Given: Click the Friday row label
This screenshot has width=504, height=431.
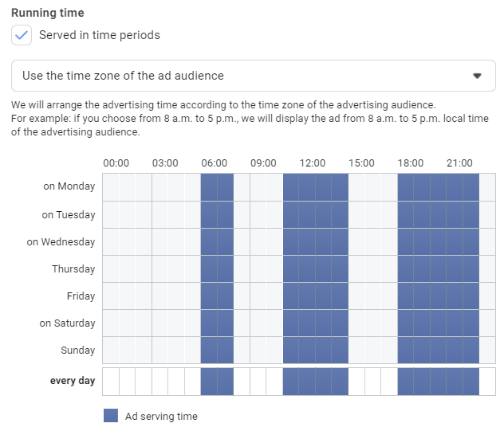Looking at the screenshot, I should coord(81,296).
